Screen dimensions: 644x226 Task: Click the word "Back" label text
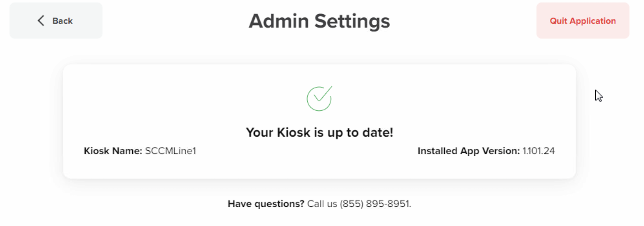(62, 21)
